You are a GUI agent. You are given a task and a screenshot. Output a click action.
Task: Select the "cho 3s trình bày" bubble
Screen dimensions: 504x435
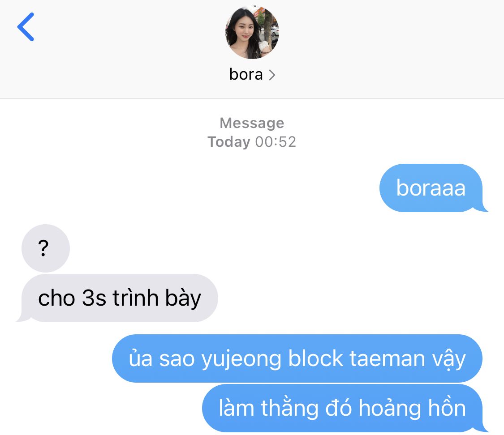pyautogui.click(x=119, y=298)
